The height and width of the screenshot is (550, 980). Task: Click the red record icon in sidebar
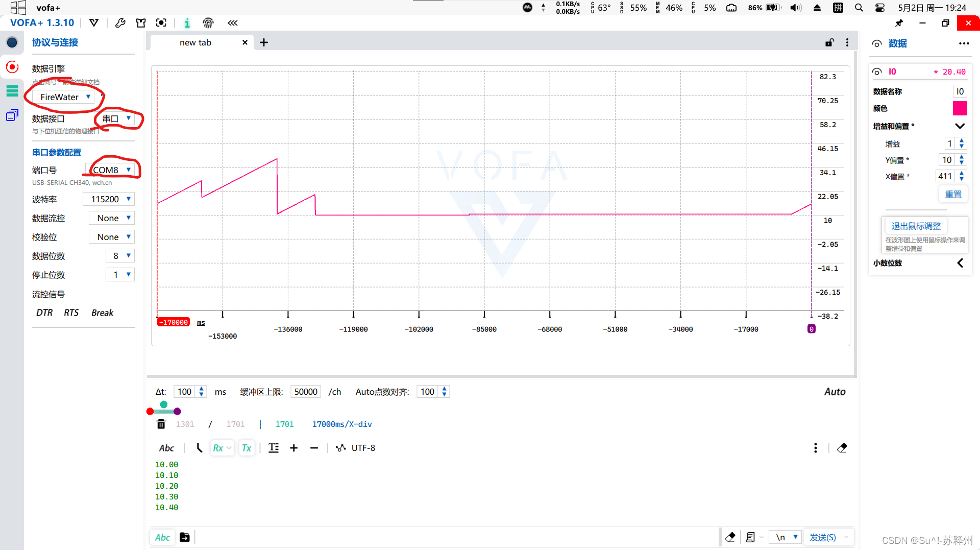12,67
